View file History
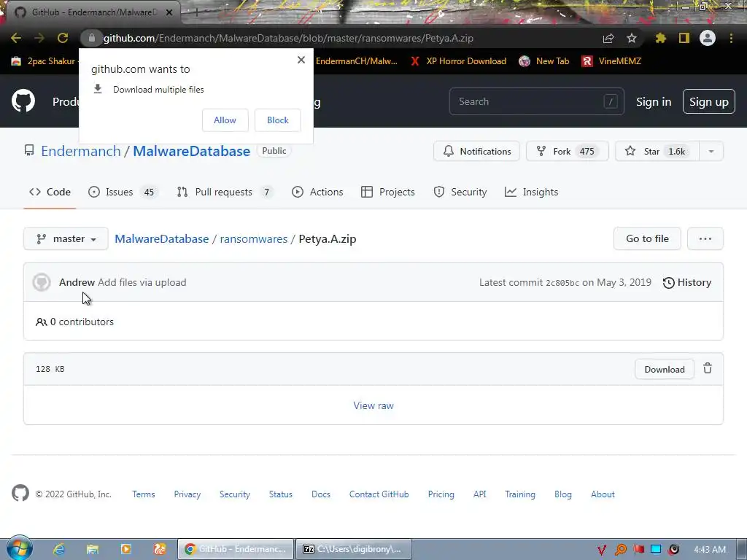This screenshot has width=747, height=560. point(687,282)
